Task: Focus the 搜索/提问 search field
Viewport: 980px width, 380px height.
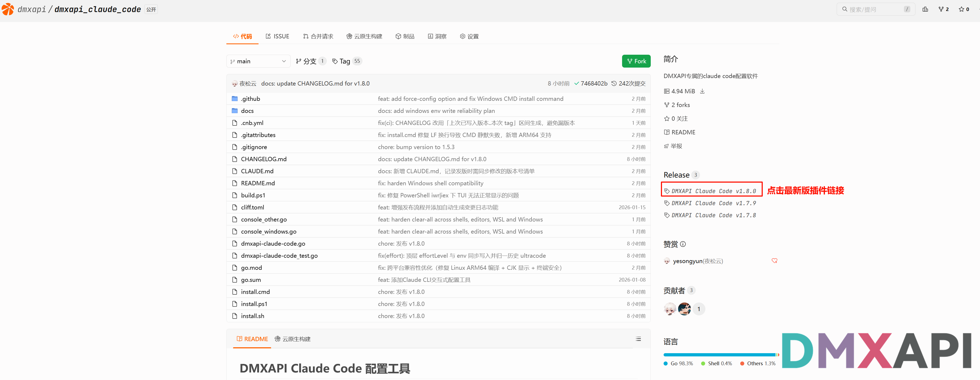Action: (x=875, y=9)
